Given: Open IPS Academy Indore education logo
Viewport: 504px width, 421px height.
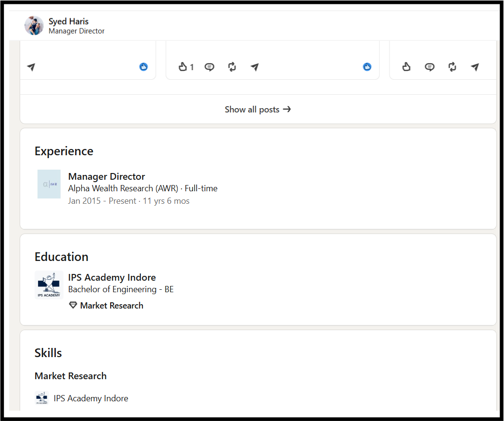Looking at the screenshot, I should coord(49,285).
